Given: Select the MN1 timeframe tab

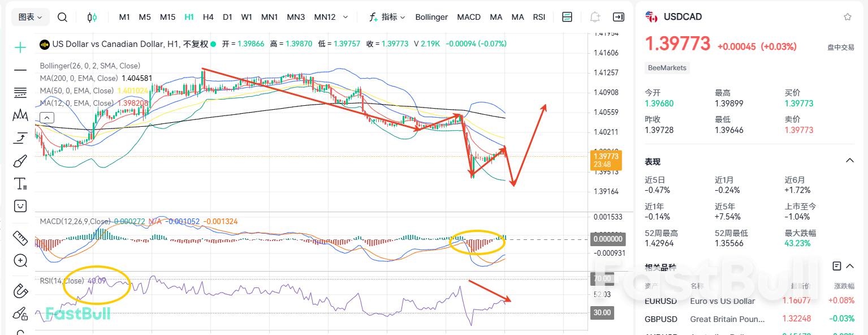Looking at the screenshot, I should tap(269, 17).
